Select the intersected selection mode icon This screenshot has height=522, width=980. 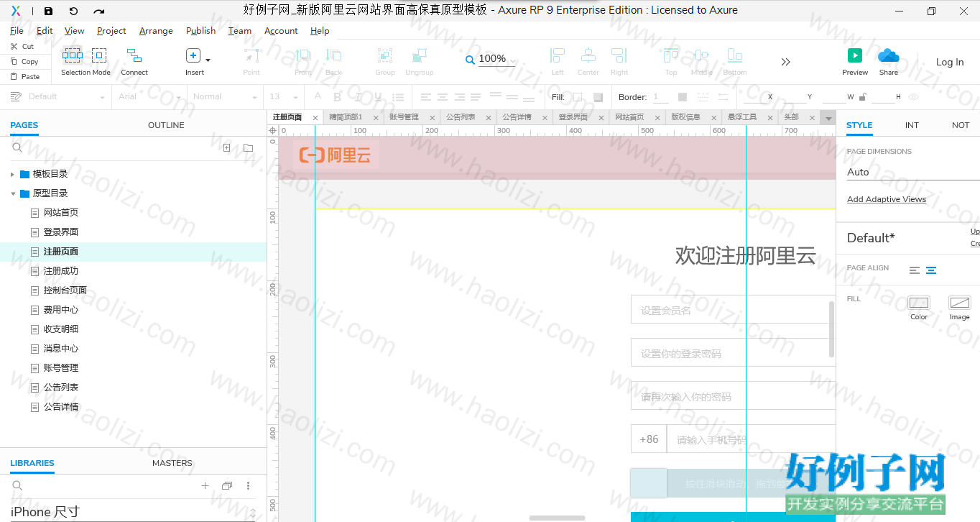(x=73, y=55)
